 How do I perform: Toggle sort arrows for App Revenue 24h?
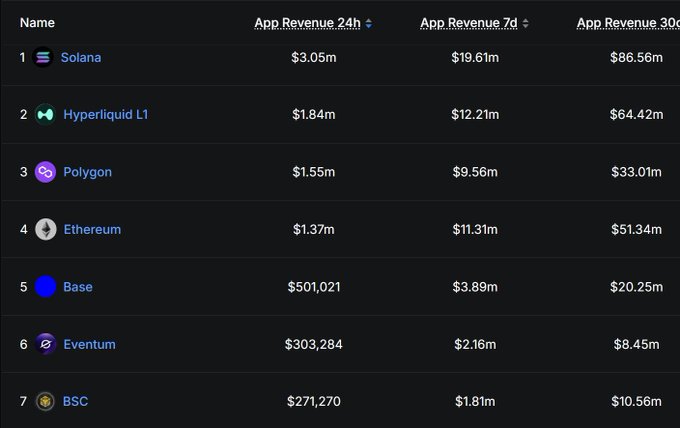369,23
